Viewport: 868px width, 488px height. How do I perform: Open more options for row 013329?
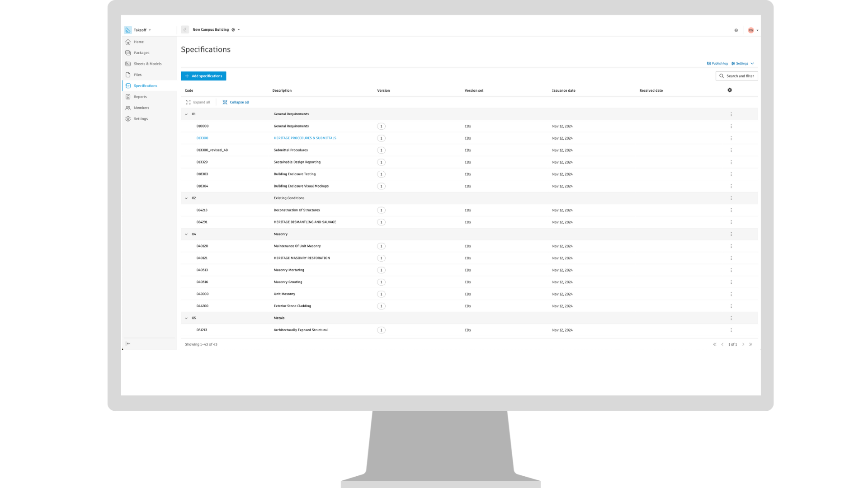point(731,162)
